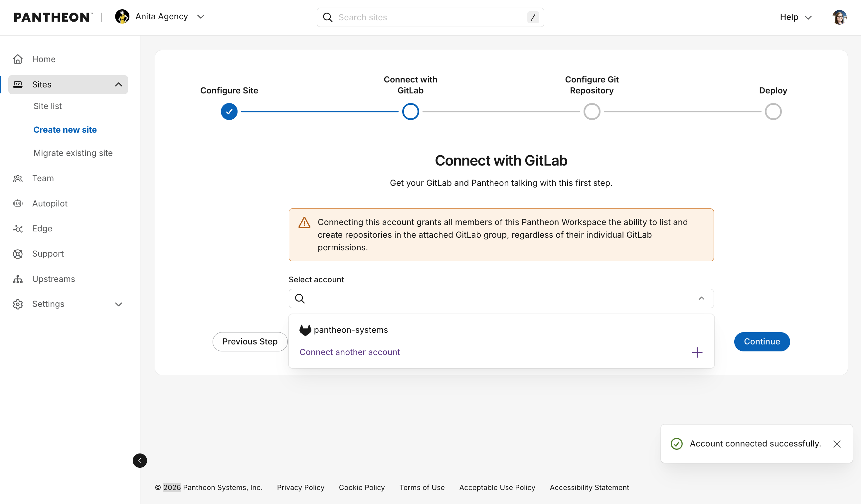The height and width of the screenshot is (504, 861).
Task: Collapse the sidebar with the arrow button
Action: pos(140,460)
